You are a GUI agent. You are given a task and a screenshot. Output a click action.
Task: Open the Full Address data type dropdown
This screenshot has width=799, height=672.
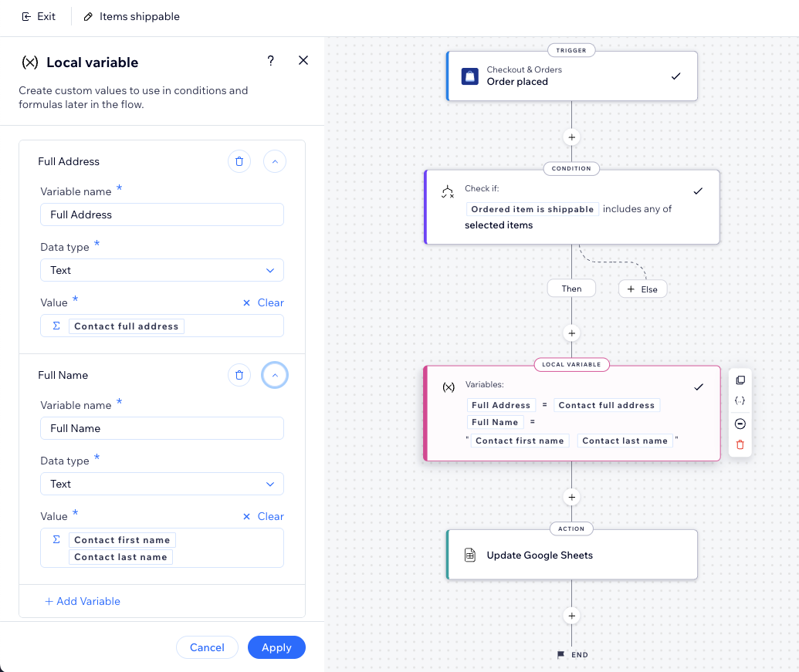tap(162, 270)
